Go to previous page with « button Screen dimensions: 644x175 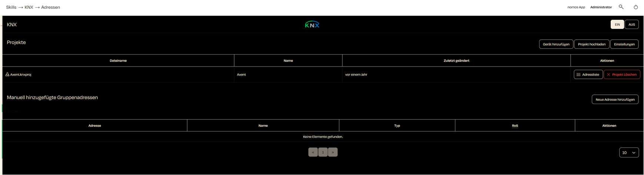(313, 152)
